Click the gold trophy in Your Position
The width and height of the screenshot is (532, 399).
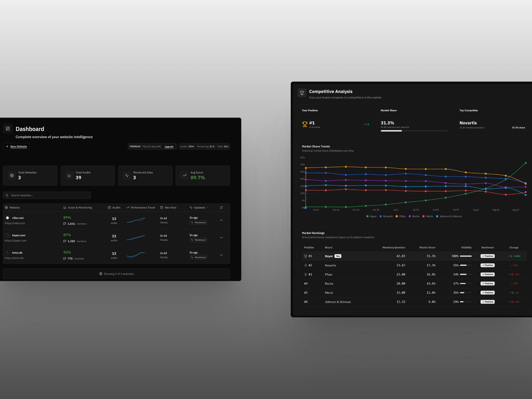pyautogui.click(x=305, y=124)
